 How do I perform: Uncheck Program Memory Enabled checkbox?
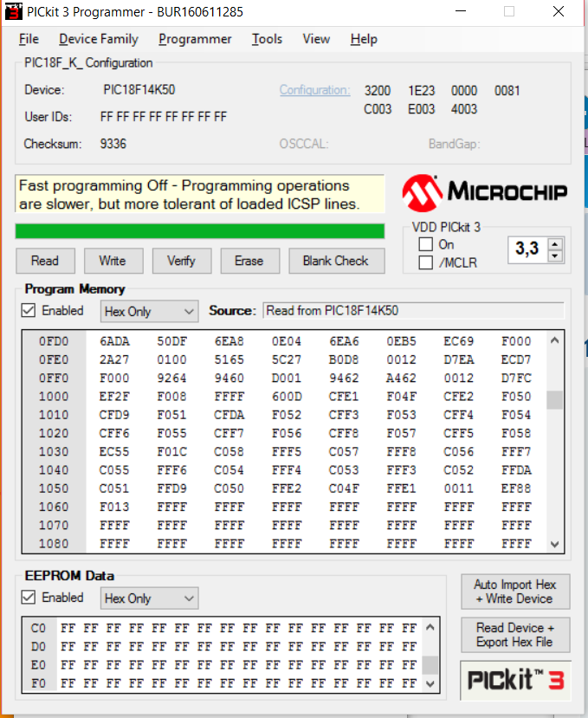29,311
